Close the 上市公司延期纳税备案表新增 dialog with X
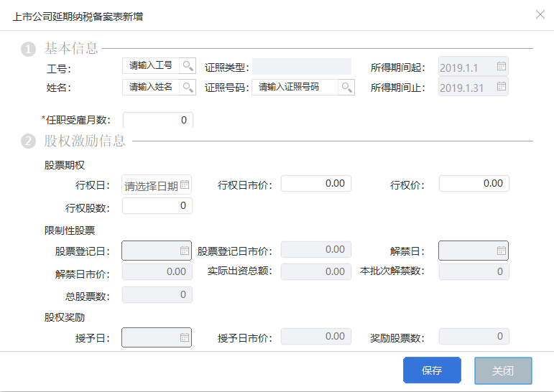Screen dimensions: 554x392 [x=540, y=14]
